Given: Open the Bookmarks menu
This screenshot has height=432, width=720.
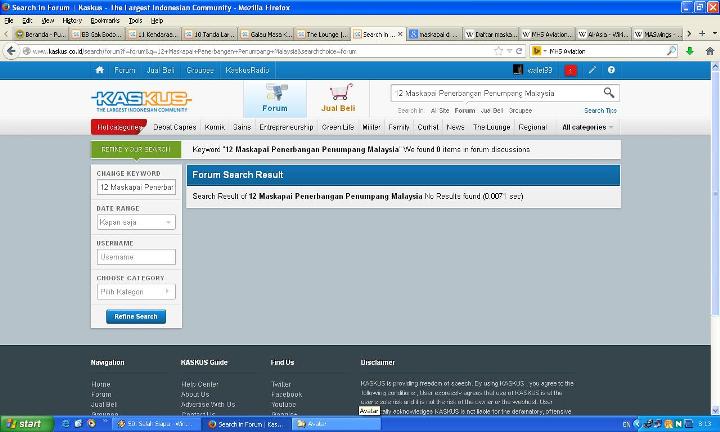Looking at the screenshot, I should (105, 21).
